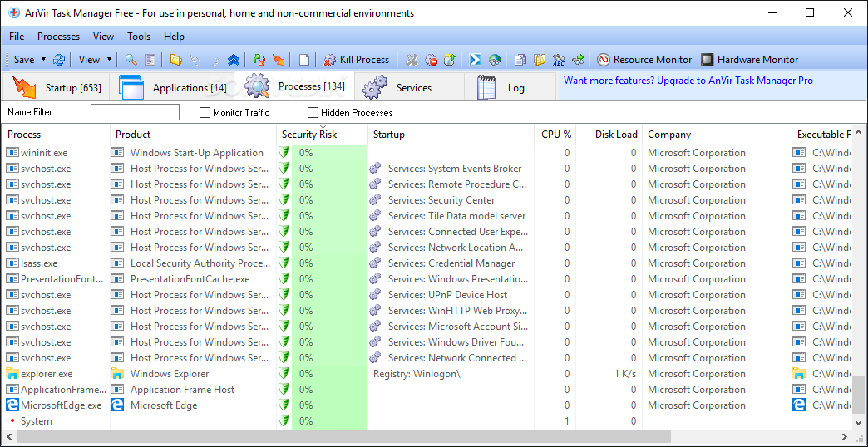Open the Processes menu
Screen dimensions: 868x447
[x=59, y=37]
